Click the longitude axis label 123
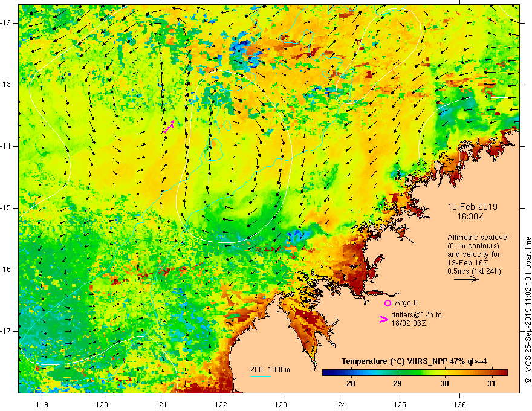The height and width of the screenshot is (411, 532). [281, 404]
